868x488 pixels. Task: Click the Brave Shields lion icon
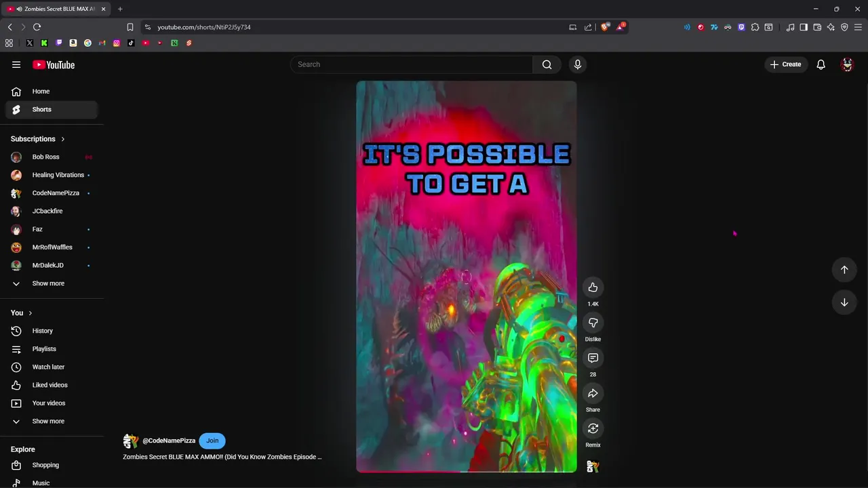605,27
